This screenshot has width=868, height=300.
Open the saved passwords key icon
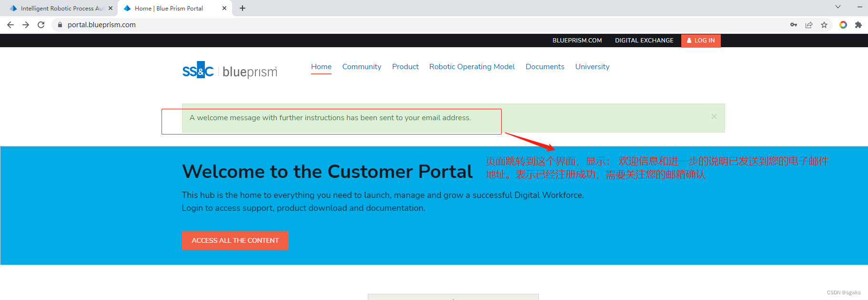(794, 25)
